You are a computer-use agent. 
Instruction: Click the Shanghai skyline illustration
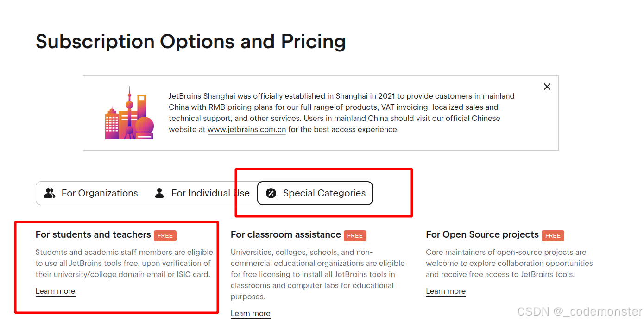click(x=129, y=113)
